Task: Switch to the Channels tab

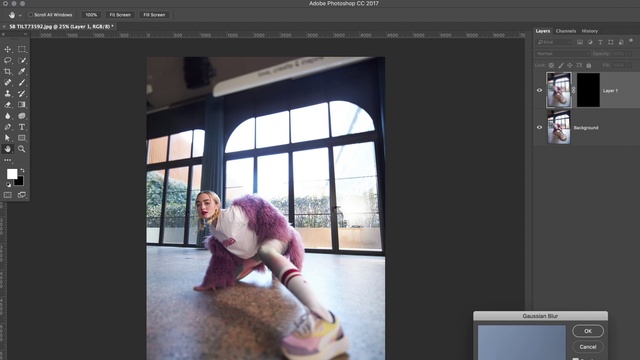Action: coord(566,31)
